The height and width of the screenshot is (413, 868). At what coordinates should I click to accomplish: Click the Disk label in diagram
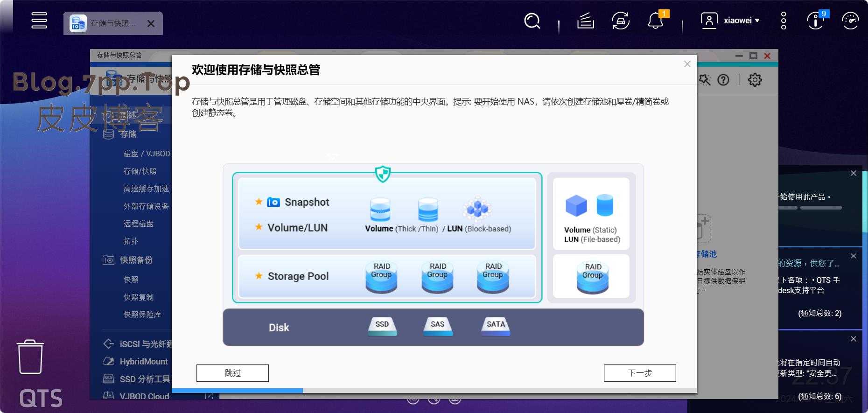coord(279,328)
